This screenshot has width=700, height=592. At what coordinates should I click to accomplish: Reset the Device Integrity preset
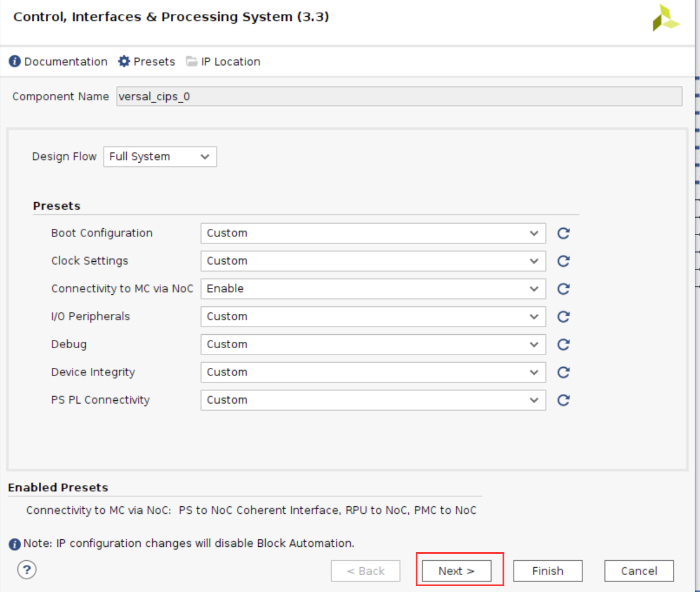(563, 372)
